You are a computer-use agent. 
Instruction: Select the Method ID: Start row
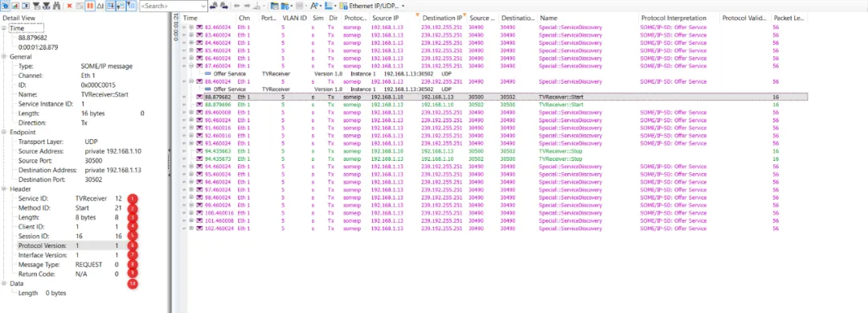point(70,208)
